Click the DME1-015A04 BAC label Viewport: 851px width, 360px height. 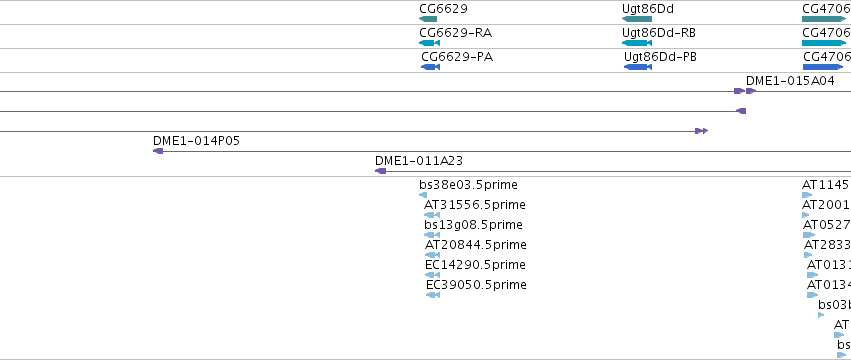pos(790,81)
